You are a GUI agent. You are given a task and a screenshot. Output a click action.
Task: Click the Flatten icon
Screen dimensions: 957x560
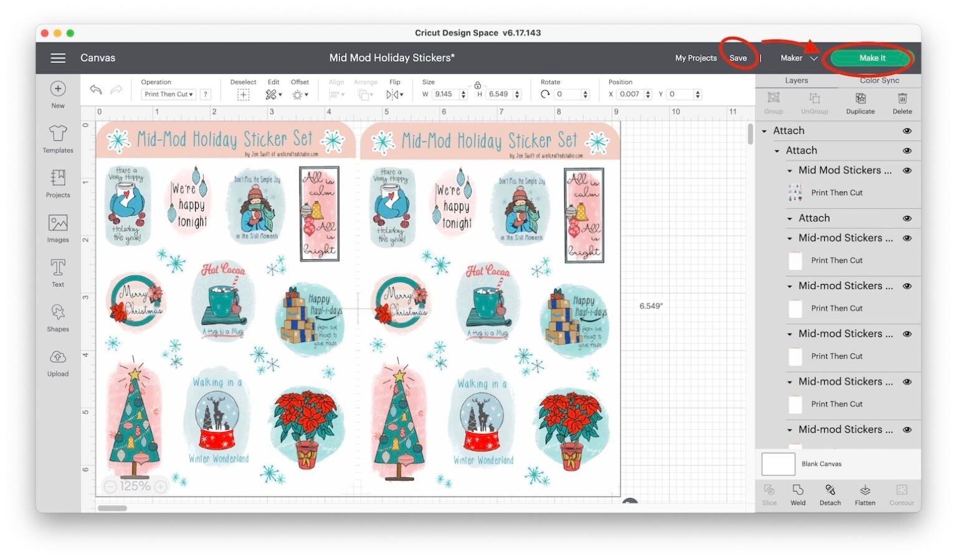pos(865,494)
